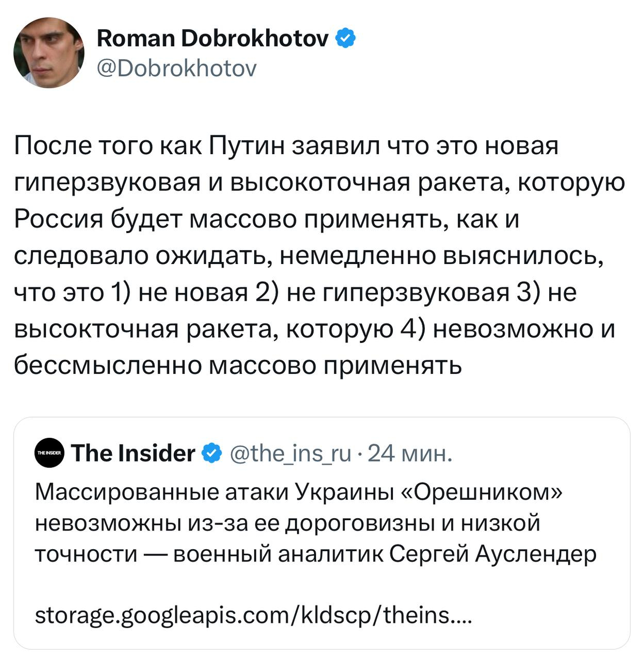Click "2) не гиперзвуковая" in the tweet
644x660 pixels.
383,292
